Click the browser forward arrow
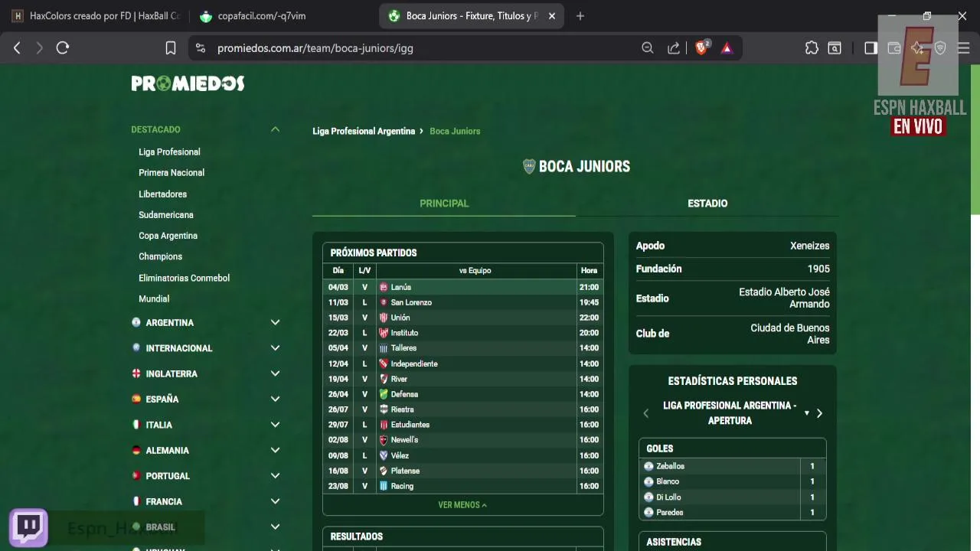980x551 pixels. pyautogui.click(x=40, y=47)
